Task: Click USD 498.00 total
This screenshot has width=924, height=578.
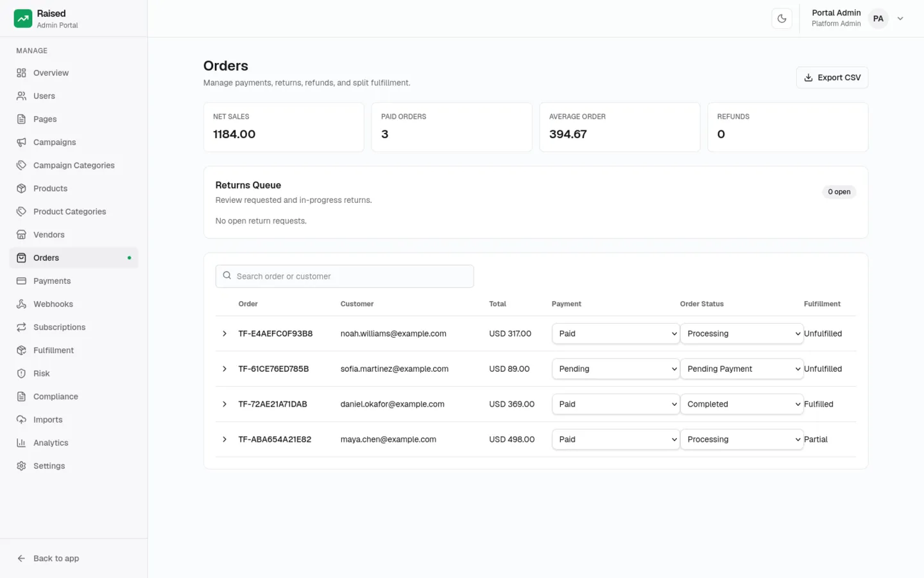Action: click(512, 439)
